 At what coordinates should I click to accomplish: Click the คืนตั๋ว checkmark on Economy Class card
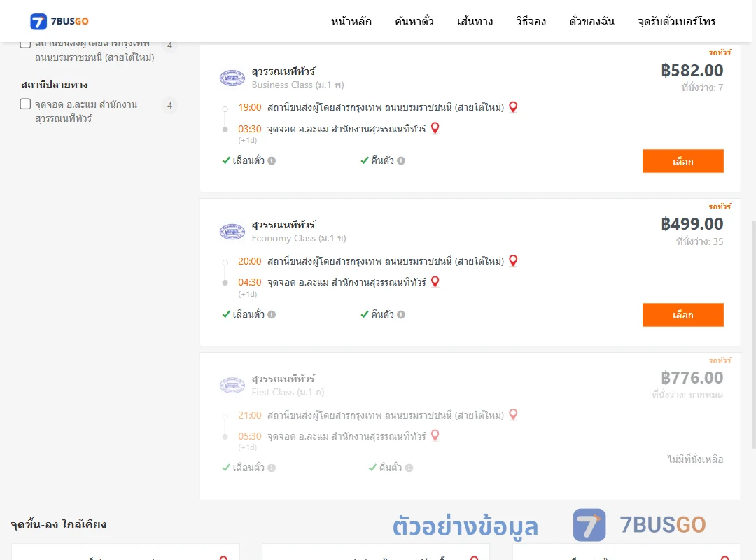[365, 314]
